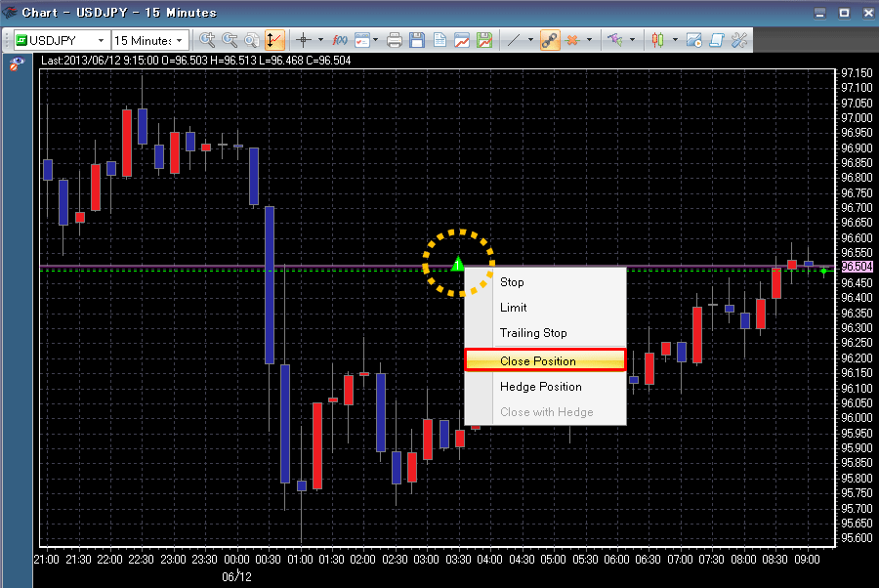Click the app logo in title bar

10,12
